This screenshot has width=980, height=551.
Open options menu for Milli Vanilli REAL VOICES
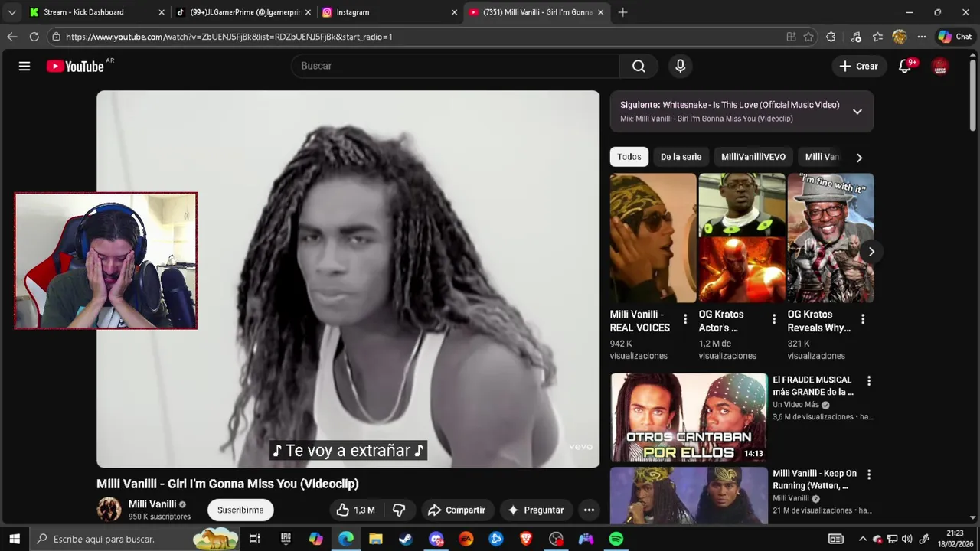pyautogui.click(x=685, y=319)
